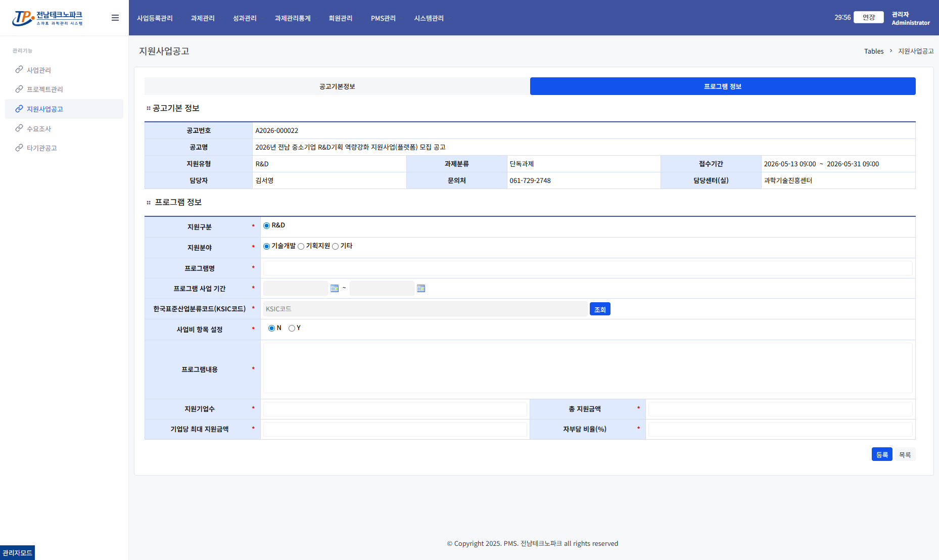Click link icon next to 타기관공고
The image size is (939, 560).
click(19, 148)
